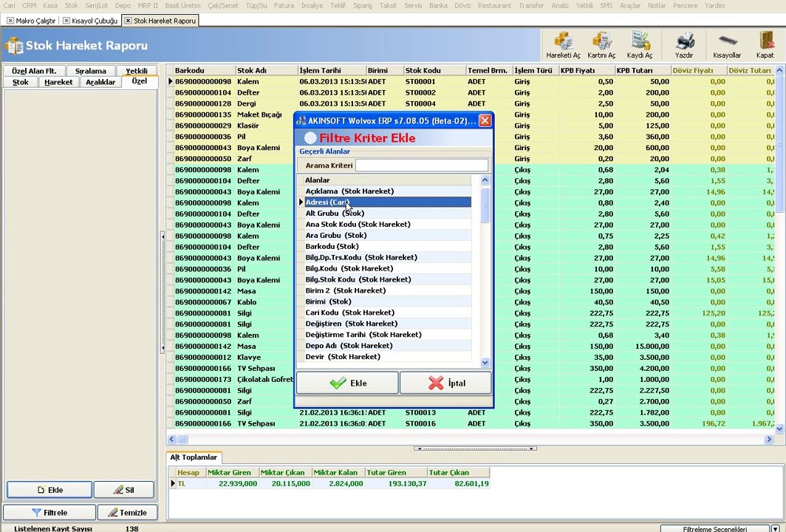Click the Sil button in left panel
The image size is (786, 532).
[124, 490]
